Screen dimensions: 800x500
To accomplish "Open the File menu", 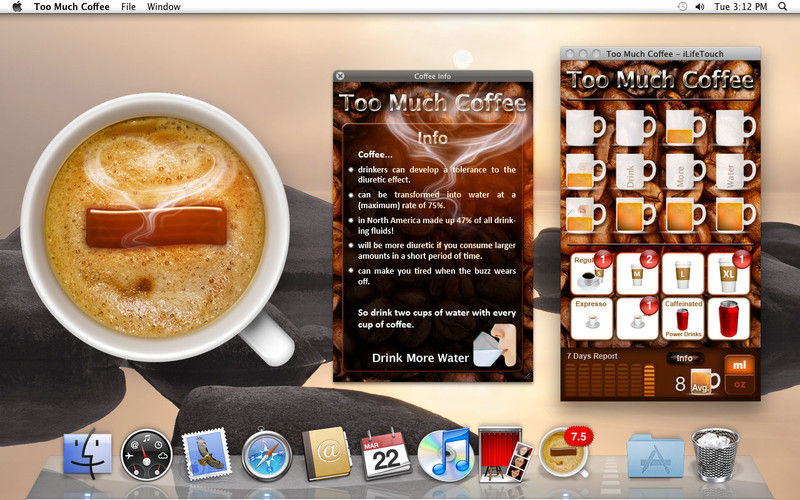I will pyautogui.click(x=128, y=7).
